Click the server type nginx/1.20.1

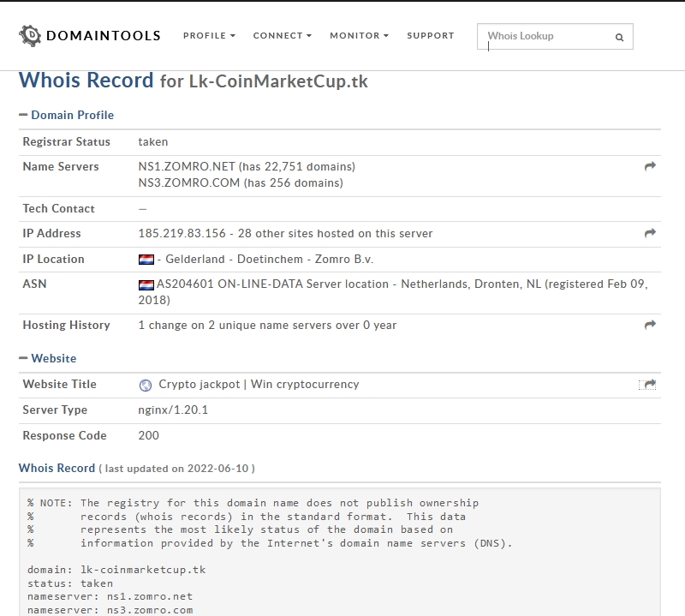173,410
